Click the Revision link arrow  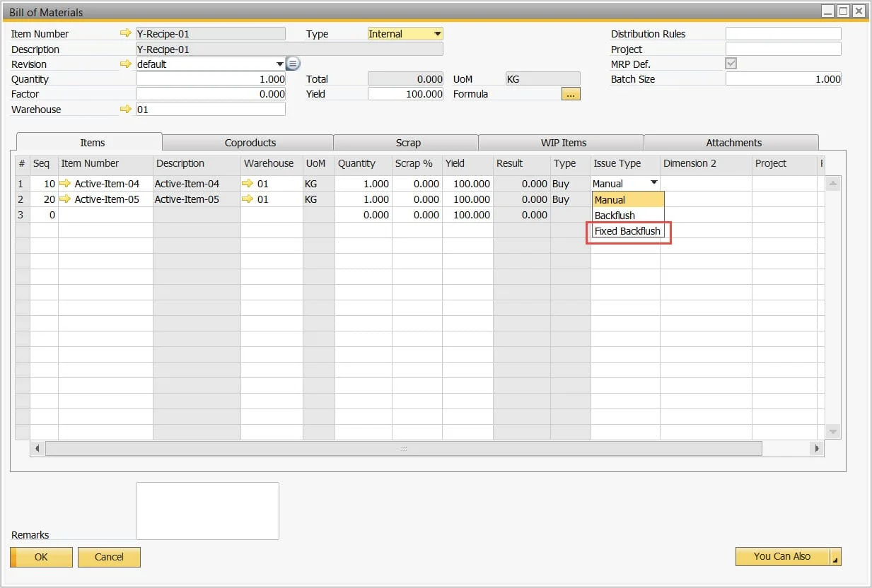click(x=126, y=64)
